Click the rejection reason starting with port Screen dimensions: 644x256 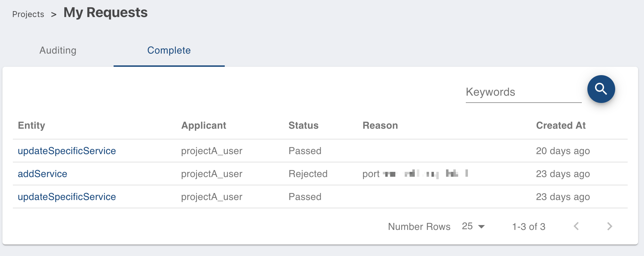(415, 174)
